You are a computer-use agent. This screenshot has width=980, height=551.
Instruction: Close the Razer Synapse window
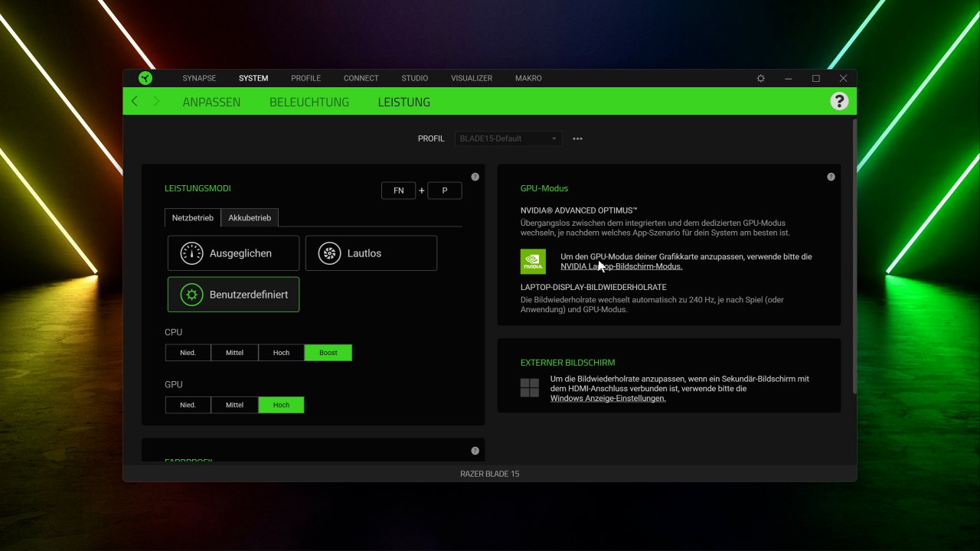click(x=843, y=78)
